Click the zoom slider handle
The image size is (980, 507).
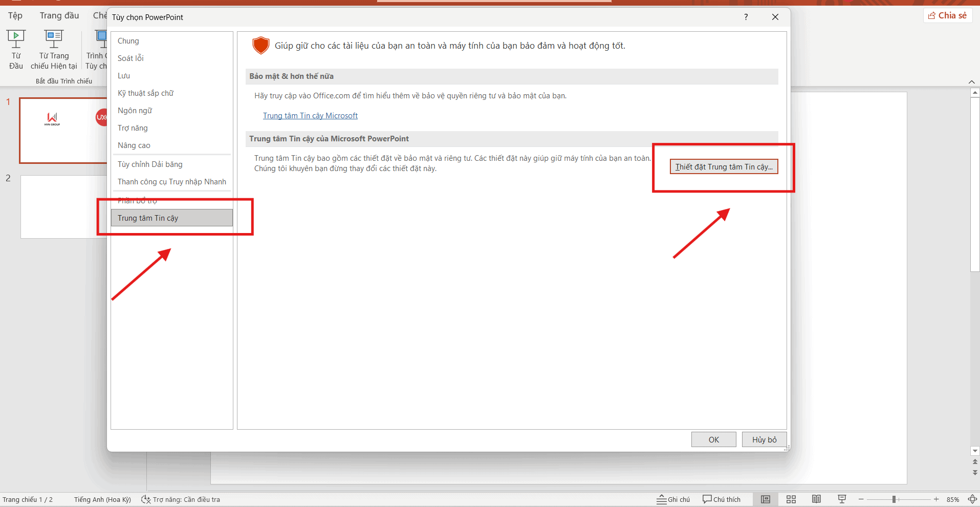tap(894, 499)
